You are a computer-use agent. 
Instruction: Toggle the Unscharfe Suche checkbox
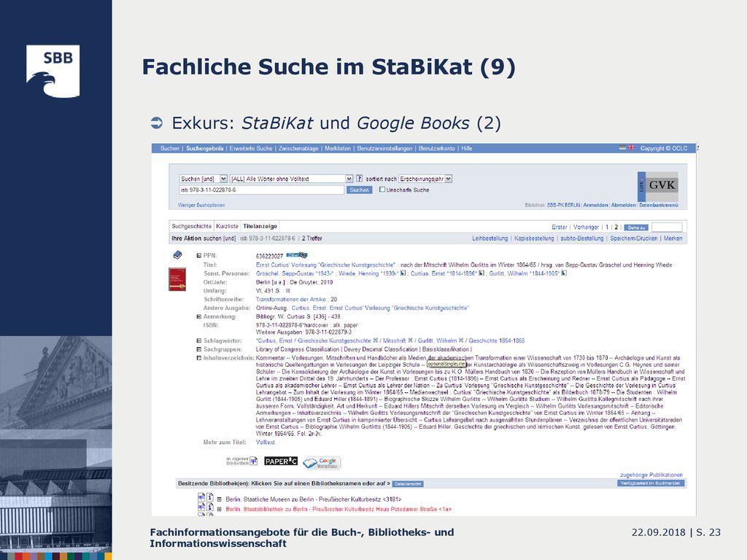pyautogui.click(x=382, y=190)
